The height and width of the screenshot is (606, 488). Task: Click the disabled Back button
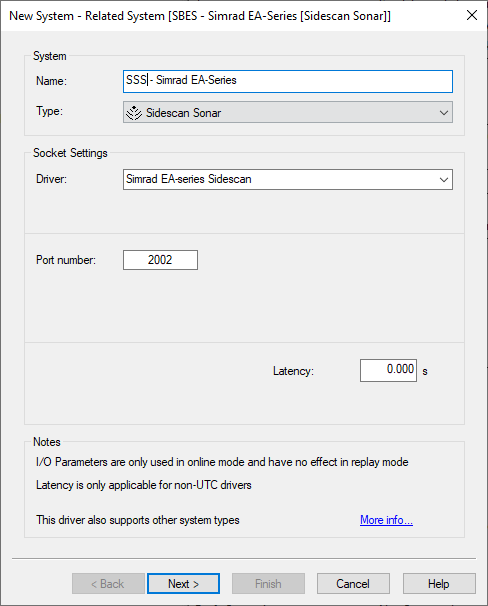click(108, 584)
